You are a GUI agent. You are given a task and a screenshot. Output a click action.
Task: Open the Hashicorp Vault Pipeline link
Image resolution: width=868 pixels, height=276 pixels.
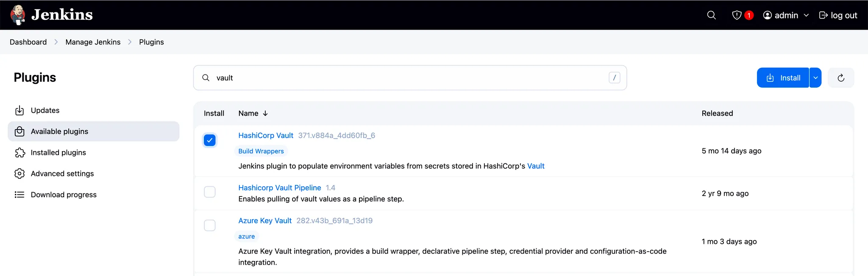[280, 188]
